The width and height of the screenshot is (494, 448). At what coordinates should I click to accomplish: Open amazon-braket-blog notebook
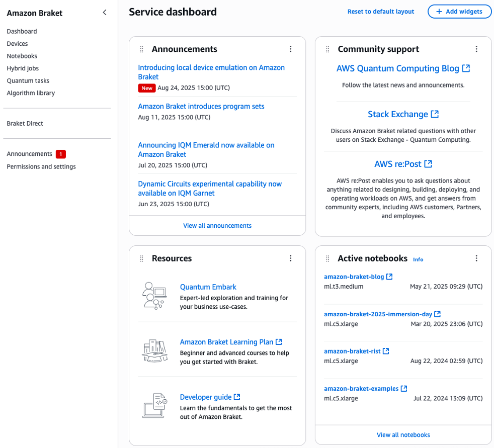pos(354,277)
